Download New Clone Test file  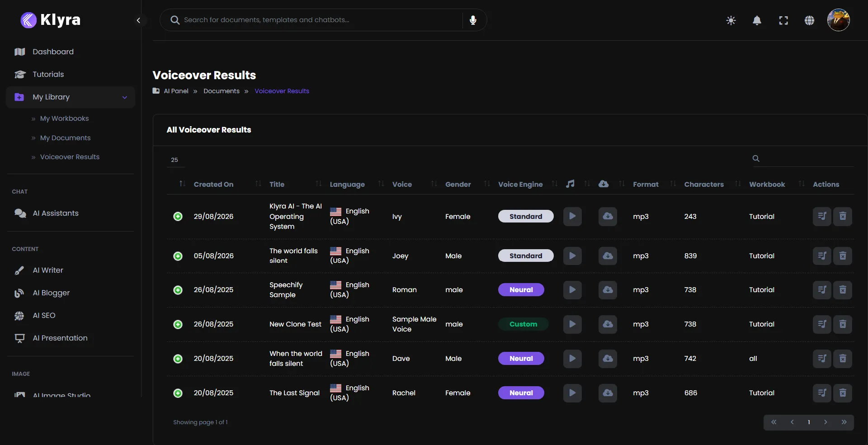click(x=608, y=324)
